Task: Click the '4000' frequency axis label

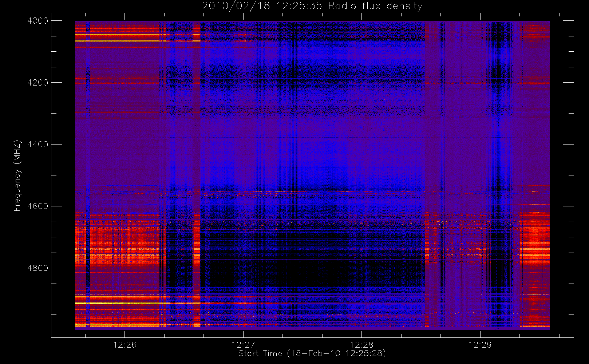Action: (x=38, y=21)
